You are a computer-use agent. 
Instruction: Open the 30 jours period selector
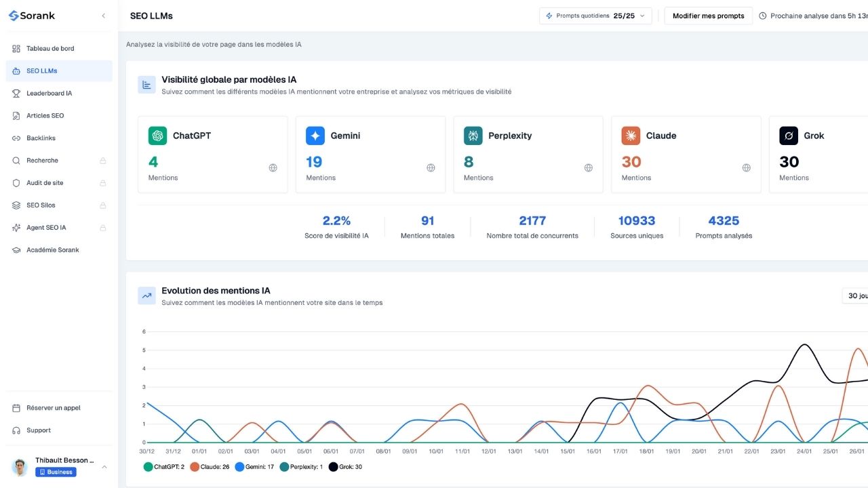[x=856, y=296]
